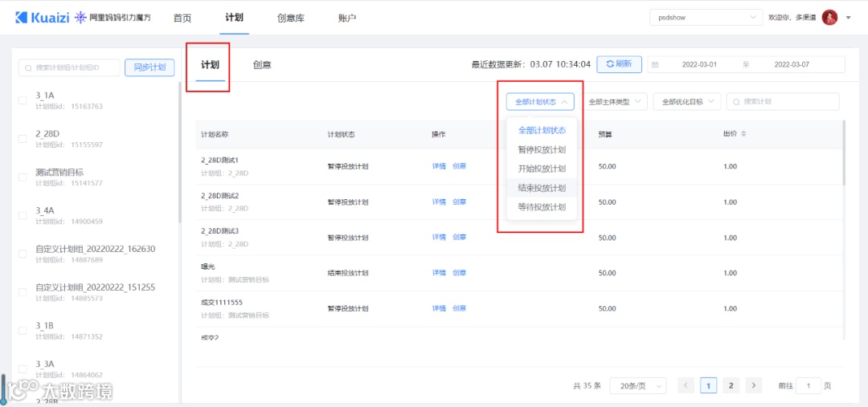Screen dimensions: 868x407
Task: Select 暂停投放计划 option in list
Action: 542,150
